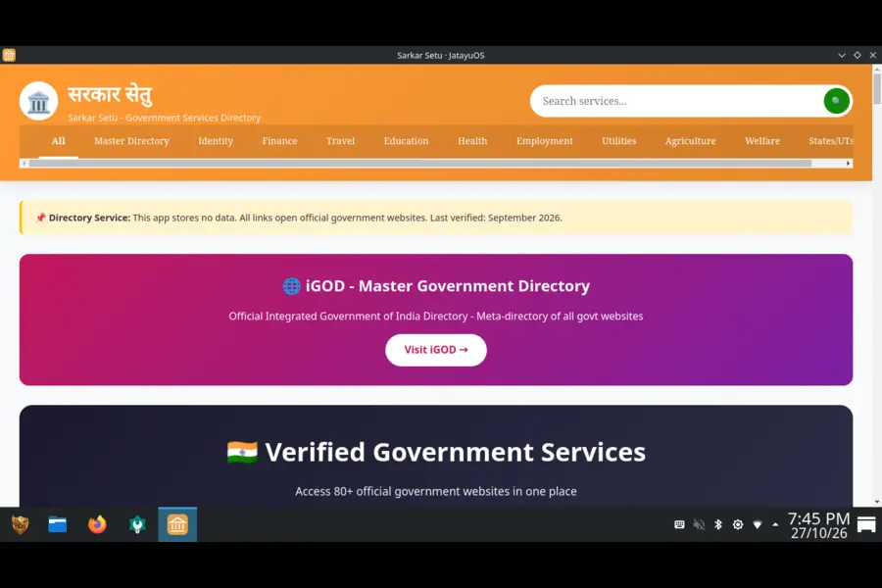The width and height of the screenshot is (882, 588).
Task: Launch Firefox from the taskbar
Action: [x=97, y=525]
